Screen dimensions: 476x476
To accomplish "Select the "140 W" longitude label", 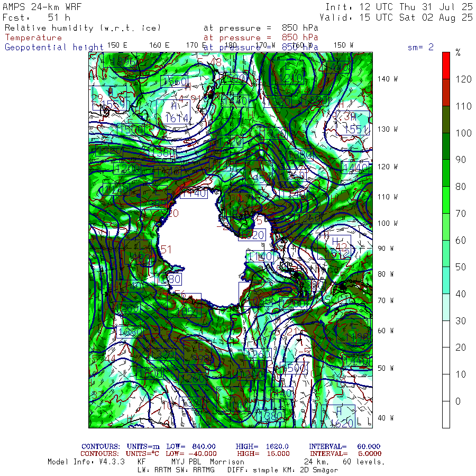I will 387,79.
